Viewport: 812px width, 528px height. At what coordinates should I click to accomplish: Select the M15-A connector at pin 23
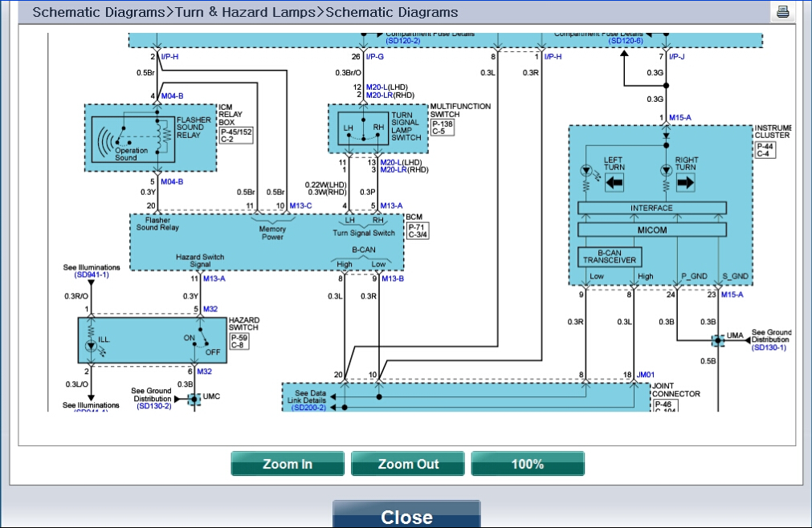(x=732, y=294)
